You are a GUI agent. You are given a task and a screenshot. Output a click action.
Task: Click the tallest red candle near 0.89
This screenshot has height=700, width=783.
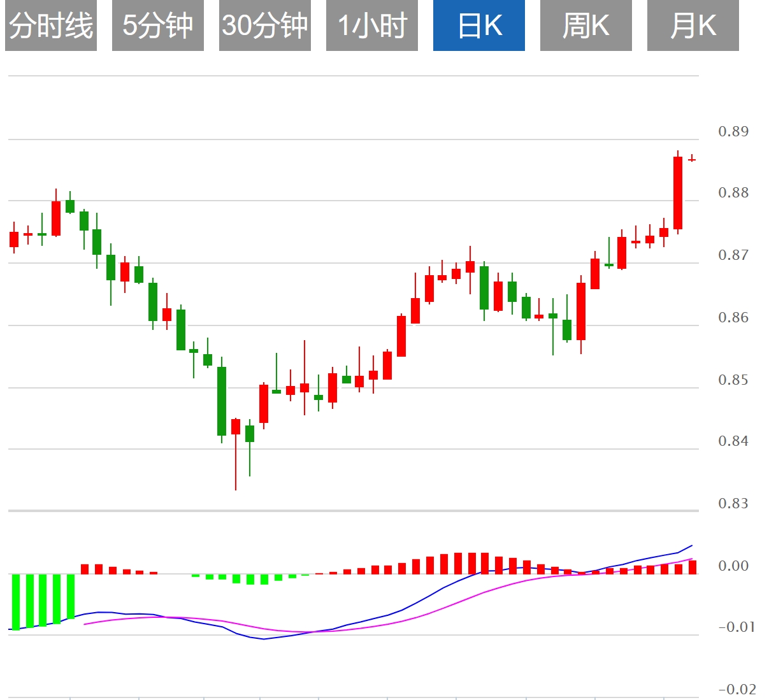678,192
